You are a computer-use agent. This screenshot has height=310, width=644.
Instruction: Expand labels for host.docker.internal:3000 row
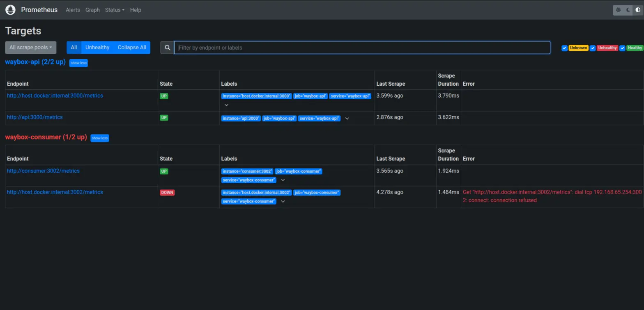(226, 105)
